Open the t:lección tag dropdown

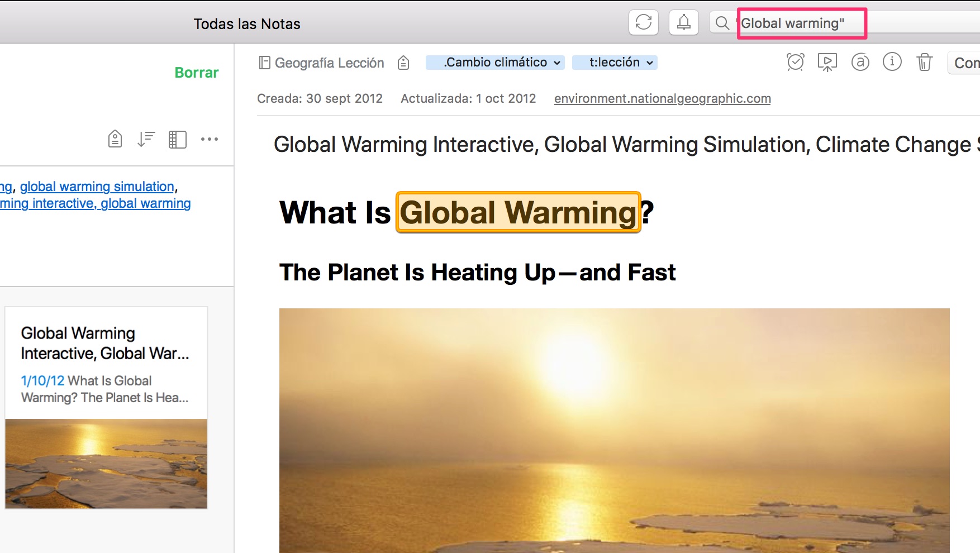click(x=615, y=63)
